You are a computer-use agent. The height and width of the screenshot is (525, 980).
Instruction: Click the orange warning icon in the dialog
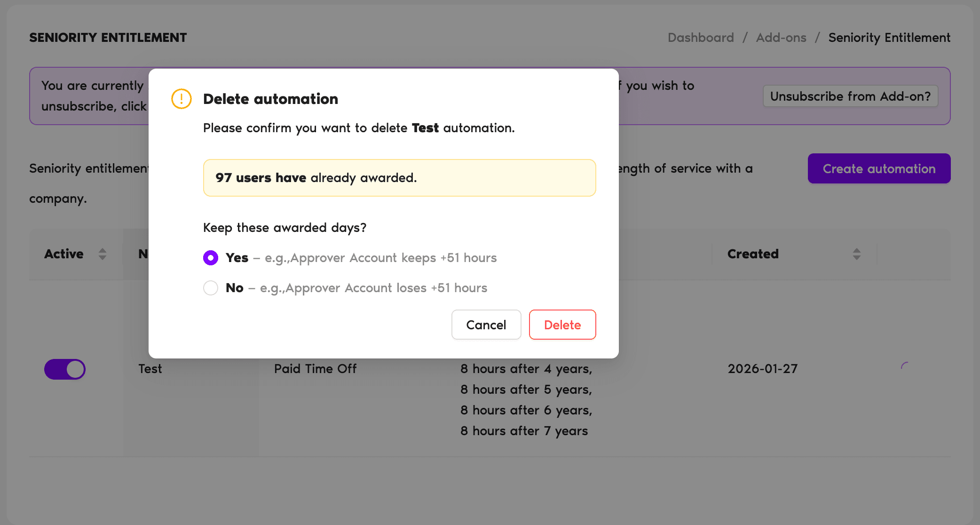click(181, 99)
